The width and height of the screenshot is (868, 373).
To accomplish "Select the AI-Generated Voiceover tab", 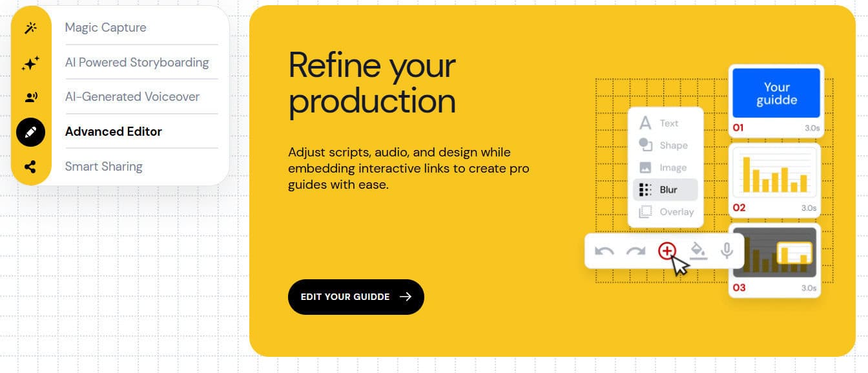I will coord(132,97).
